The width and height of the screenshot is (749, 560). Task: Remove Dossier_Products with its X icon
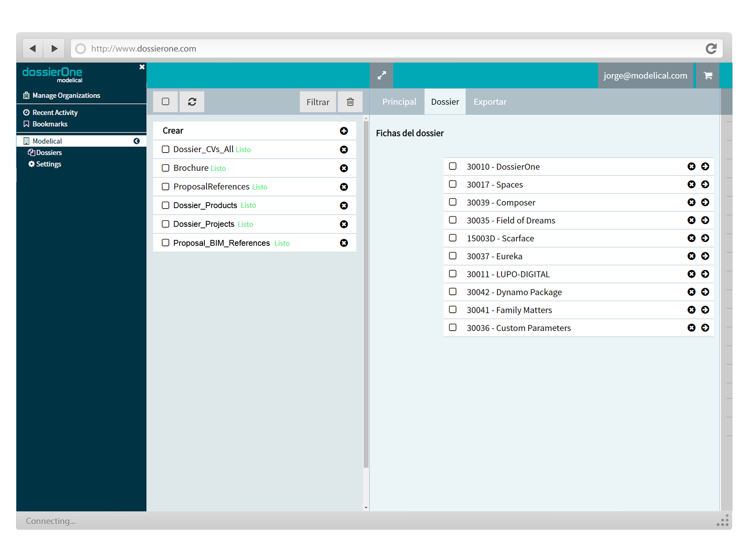click(x=344, y=206)
